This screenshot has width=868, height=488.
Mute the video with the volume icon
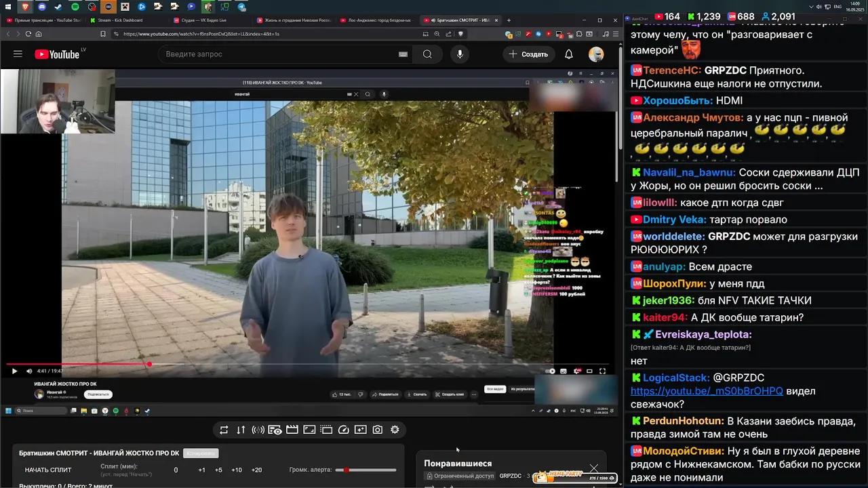29,371
